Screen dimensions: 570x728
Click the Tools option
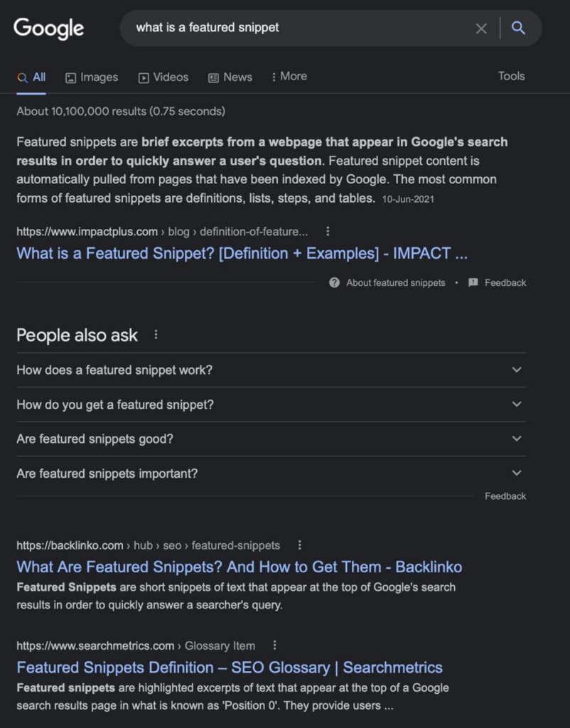click(511, 76)
